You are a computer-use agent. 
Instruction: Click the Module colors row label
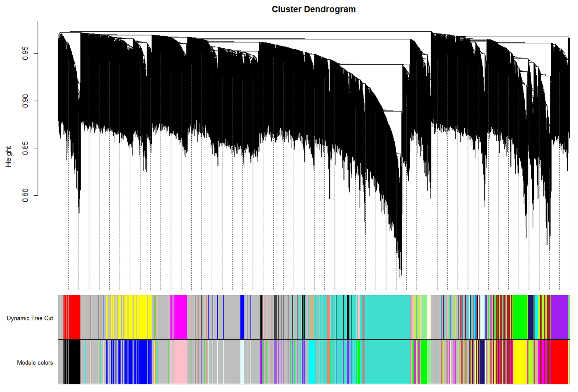coord(35,363)
